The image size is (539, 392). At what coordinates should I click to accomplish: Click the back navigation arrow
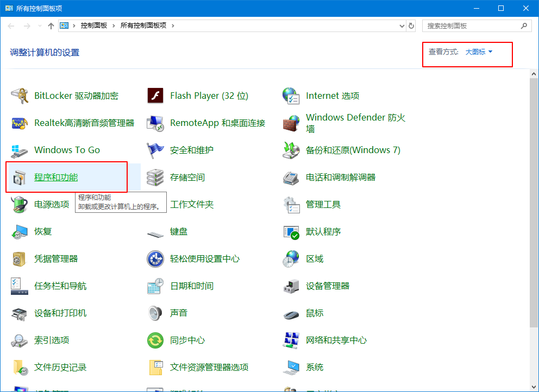11,26
